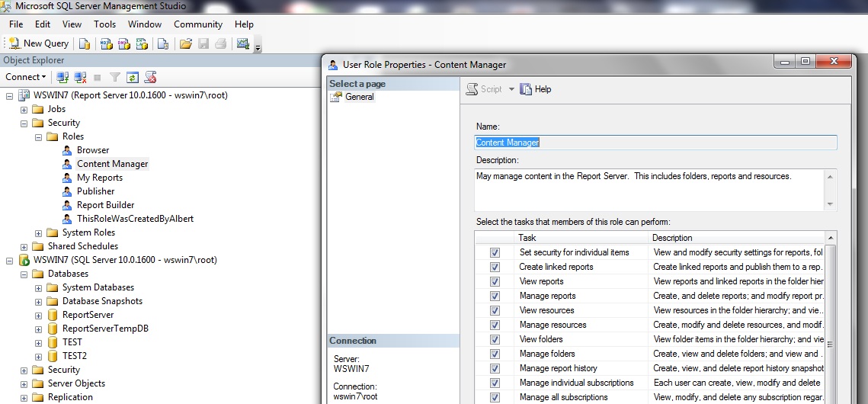Select the Browser role

pyautogui.click(x=93, y=150)
